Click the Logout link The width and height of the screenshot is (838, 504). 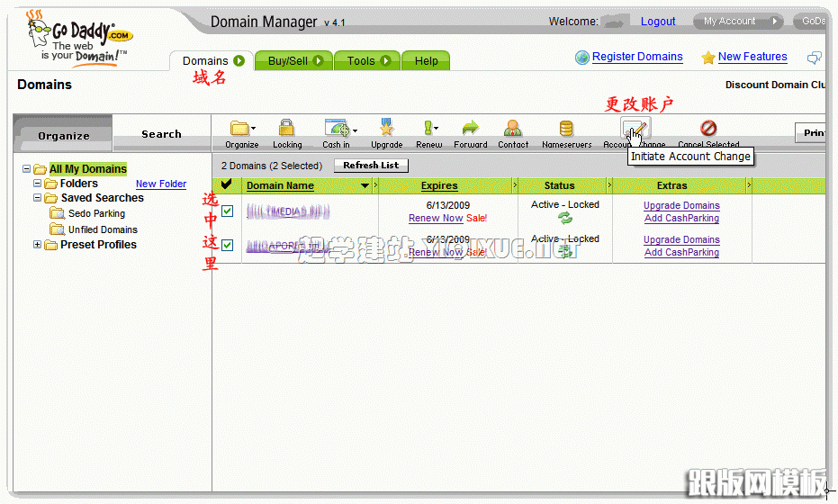click(658, 22)
